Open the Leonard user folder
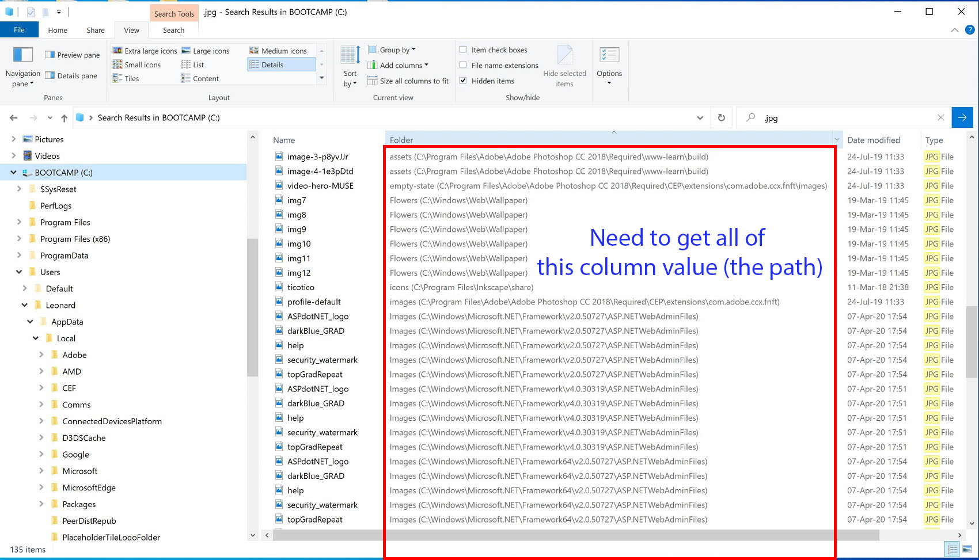 pos(60,305)
